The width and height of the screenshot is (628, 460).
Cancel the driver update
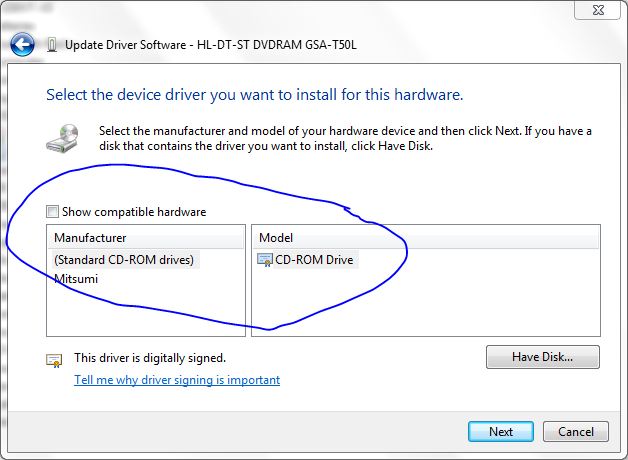point(576,432)
